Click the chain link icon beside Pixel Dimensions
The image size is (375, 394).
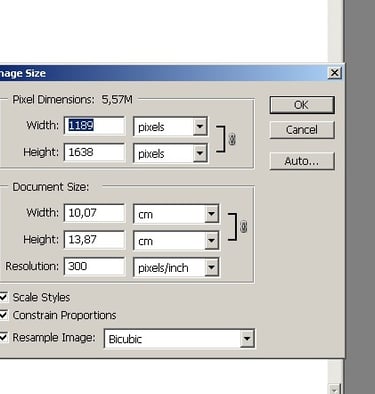232,139
